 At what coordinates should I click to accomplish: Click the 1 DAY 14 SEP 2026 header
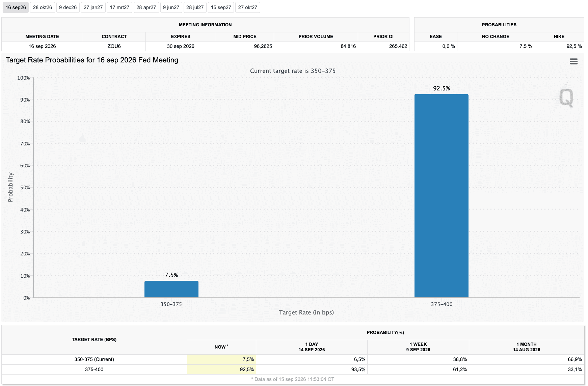pyautogui.click(x=312, y=347)
